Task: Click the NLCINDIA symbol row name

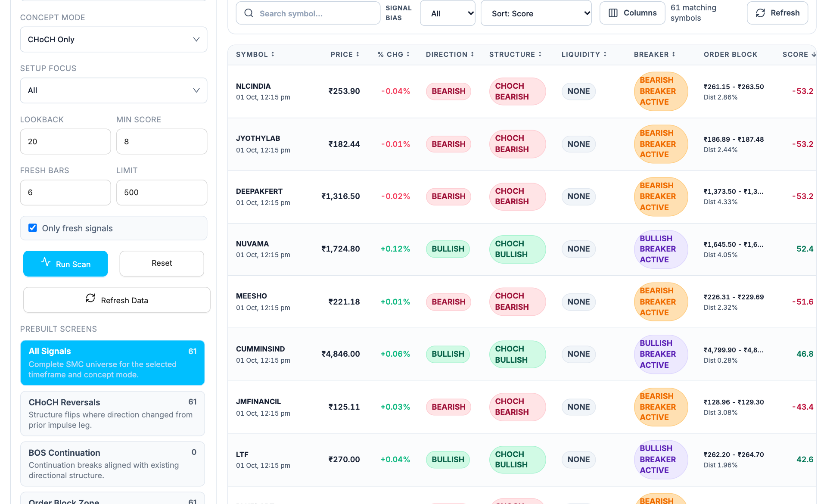Action: click(253, 86)
